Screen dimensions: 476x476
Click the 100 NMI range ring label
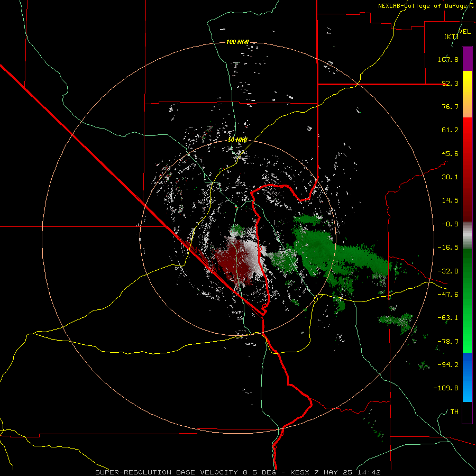click(237, 42)
